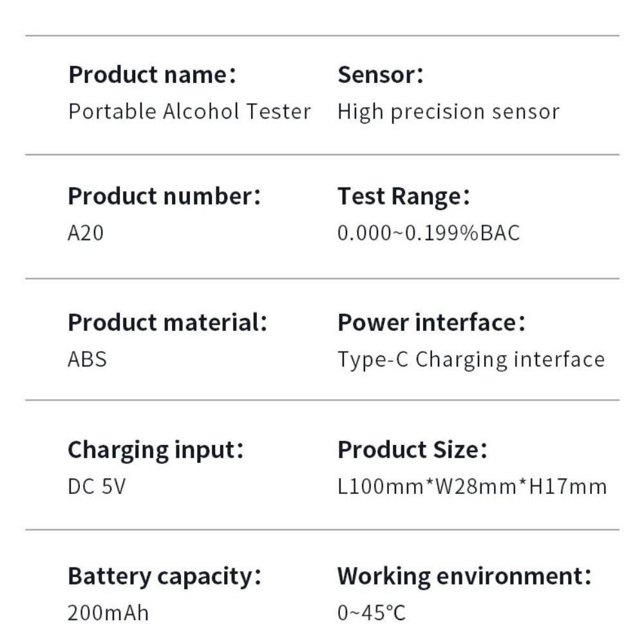Select the 0.000~0.199%BAC value
The image size is (644, 644).
click(429, 233)
